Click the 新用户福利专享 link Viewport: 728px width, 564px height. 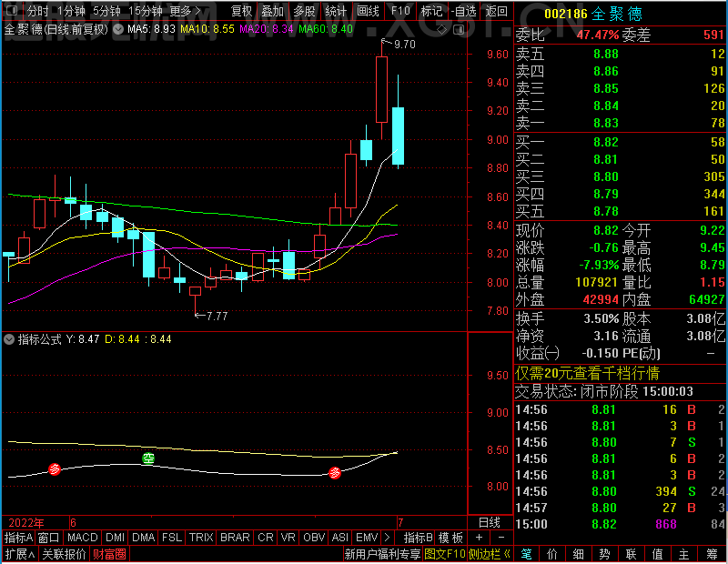coord(382,554)
